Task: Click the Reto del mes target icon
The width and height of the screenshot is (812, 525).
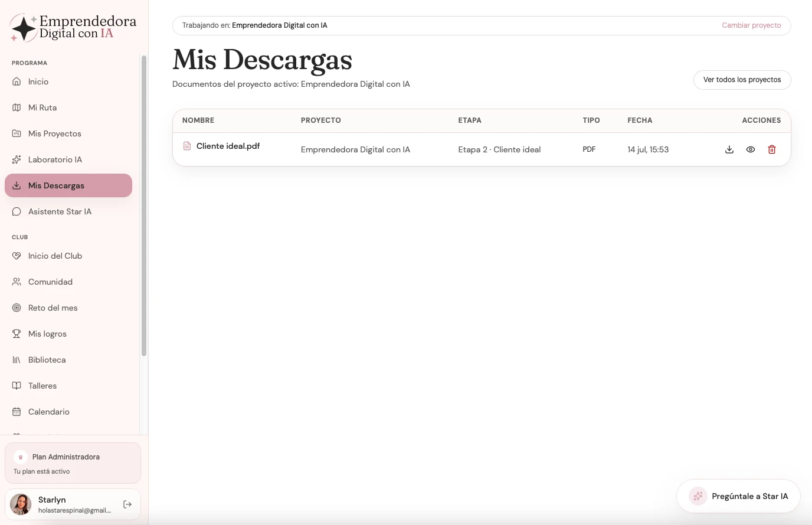Action: click(x=17, y=308)
